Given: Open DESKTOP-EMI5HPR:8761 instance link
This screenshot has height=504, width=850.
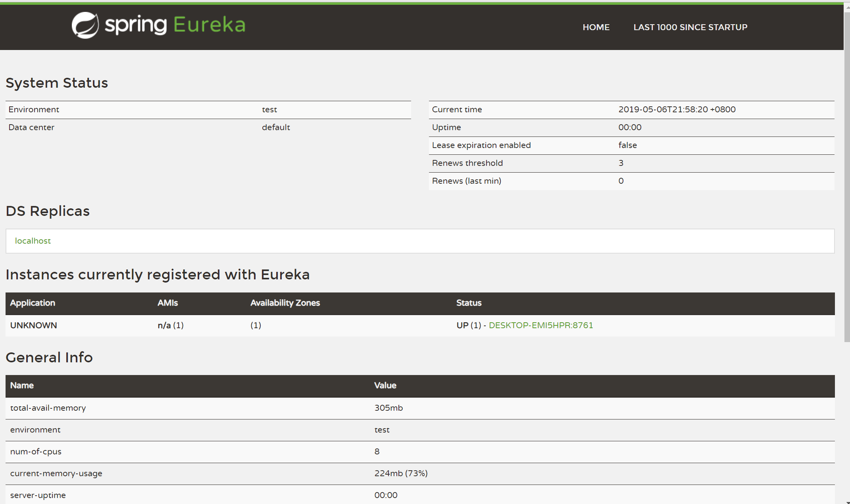Looking at the screenshot, I should [540, 325].
